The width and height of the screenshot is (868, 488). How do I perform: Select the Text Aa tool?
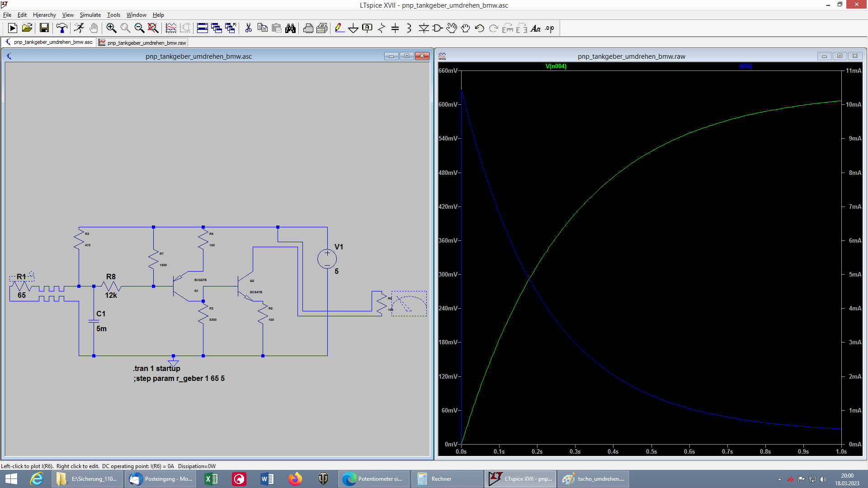[x=536, y=28]
